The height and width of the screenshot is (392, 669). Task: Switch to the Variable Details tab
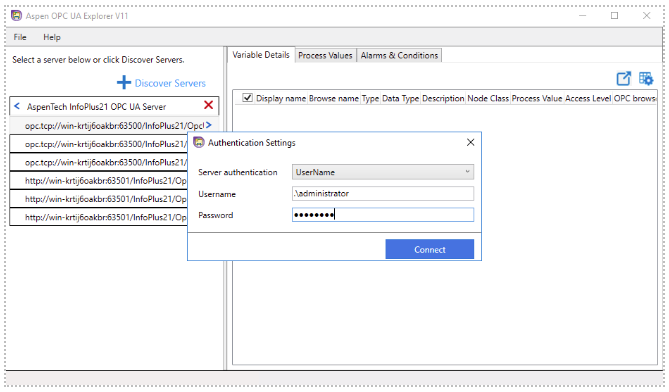[261, 55]
